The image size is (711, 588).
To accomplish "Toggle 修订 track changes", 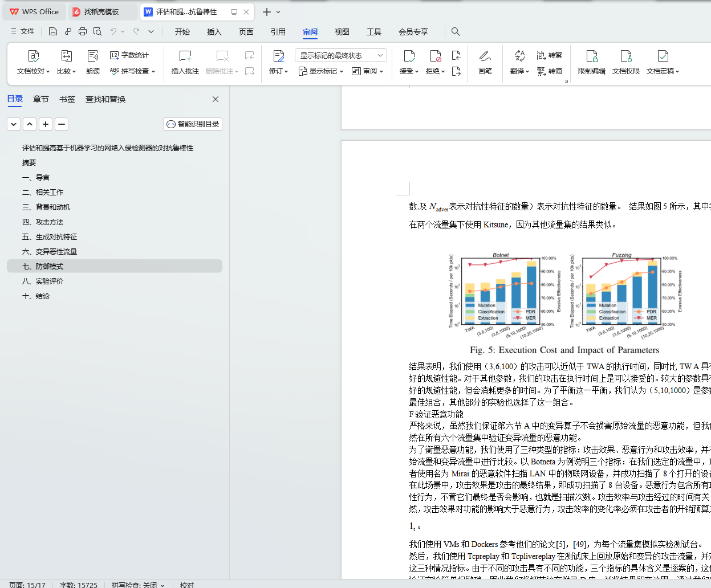I will pos(278,63).
